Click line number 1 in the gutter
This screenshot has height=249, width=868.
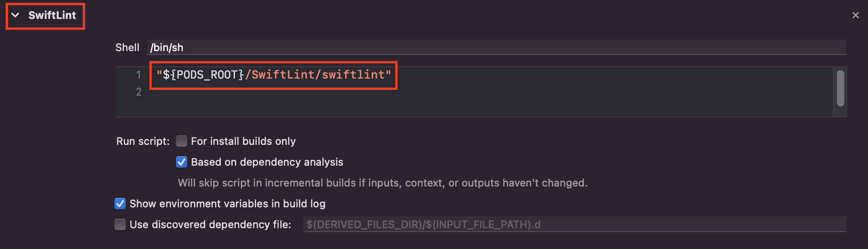pos(139,75)
